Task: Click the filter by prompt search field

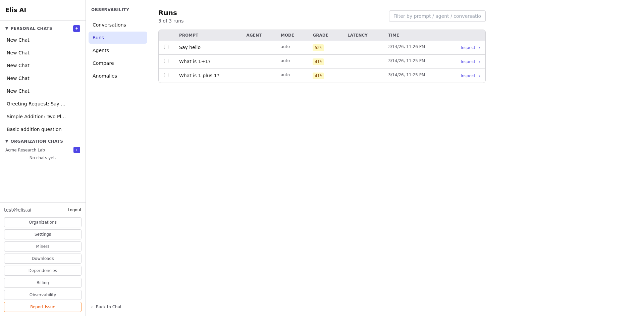Action: click(437, 16)
